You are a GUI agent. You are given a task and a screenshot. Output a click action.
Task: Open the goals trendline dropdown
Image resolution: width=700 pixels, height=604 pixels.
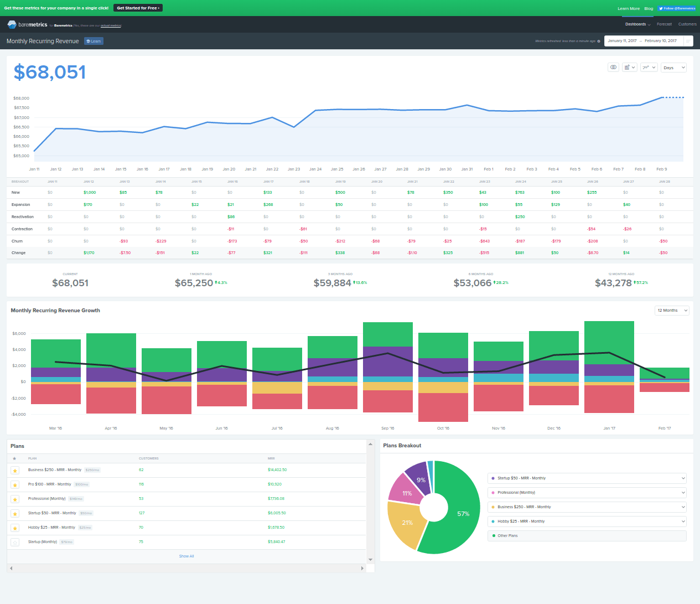[649, 68]
